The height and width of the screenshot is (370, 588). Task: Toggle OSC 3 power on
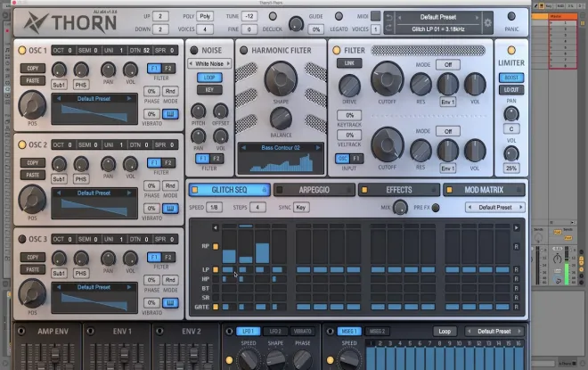(x=22, y=239)
